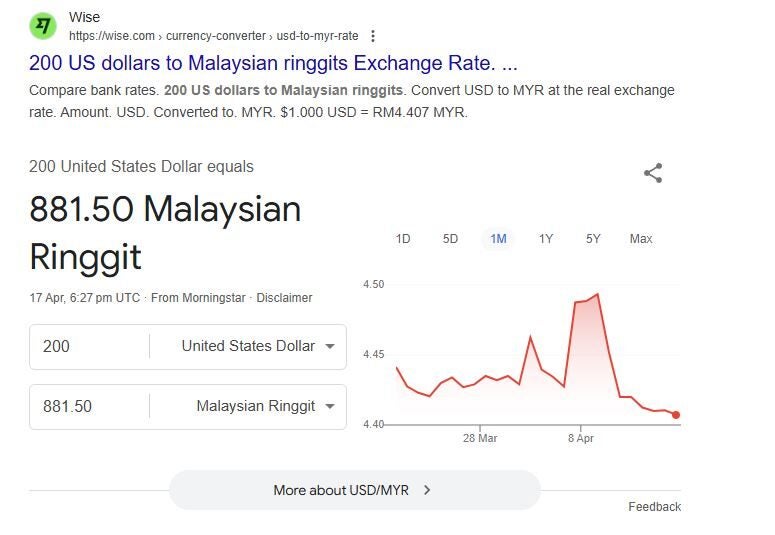Show the Max chart range

coord(641,239)
